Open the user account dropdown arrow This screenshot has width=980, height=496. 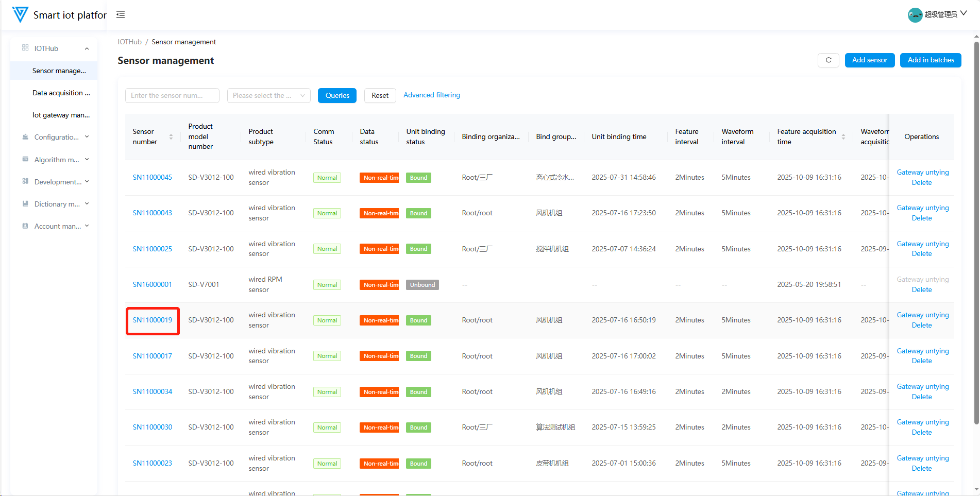964,14
